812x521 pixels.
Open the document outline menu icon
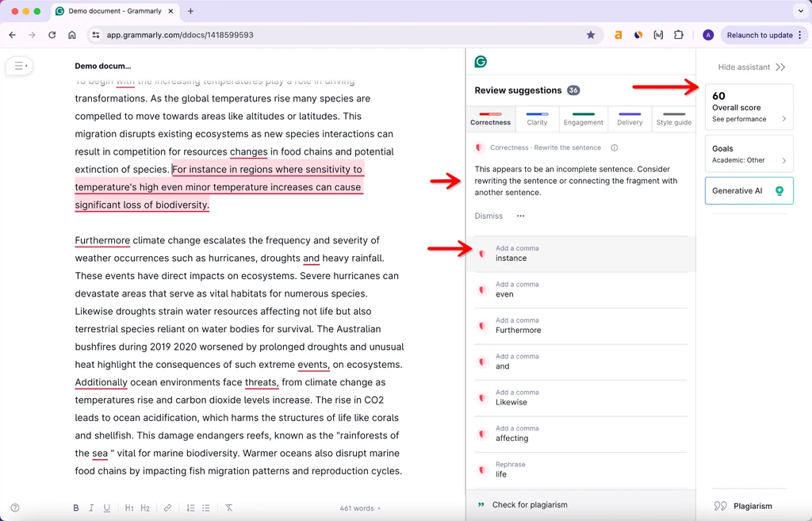pos(19,66)
